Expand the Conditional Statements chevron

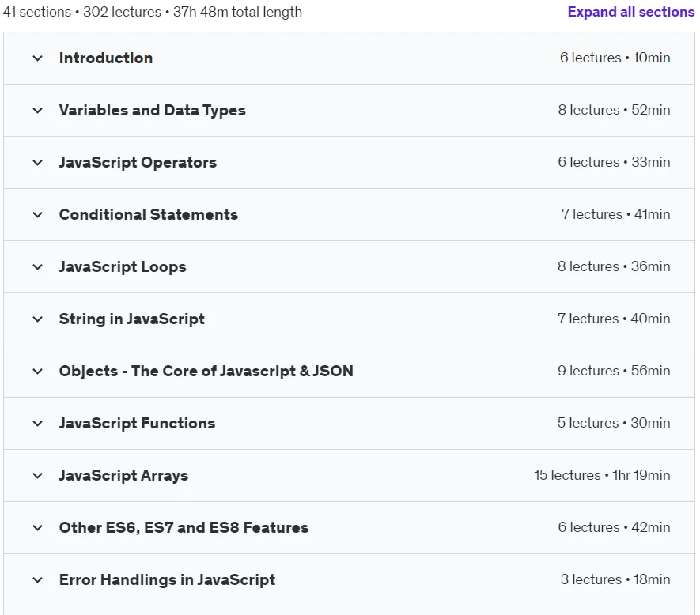click(38, 215)
